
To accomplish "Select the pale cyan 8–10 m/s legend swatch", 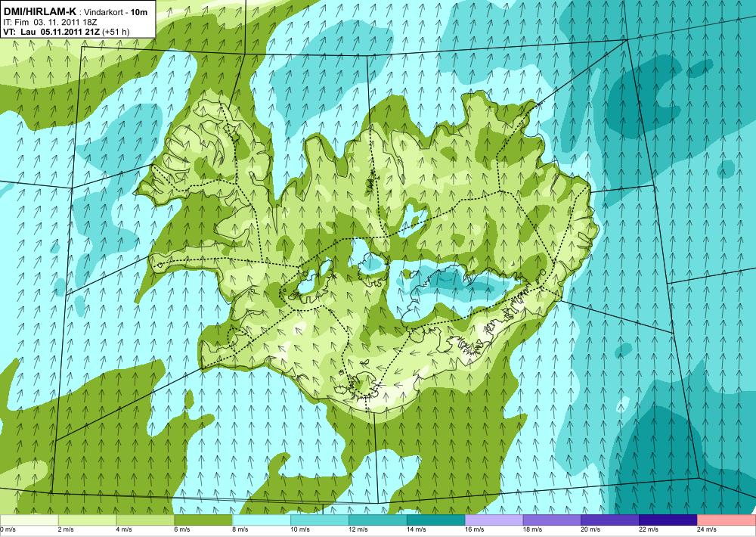I will (x=262, y=520).
